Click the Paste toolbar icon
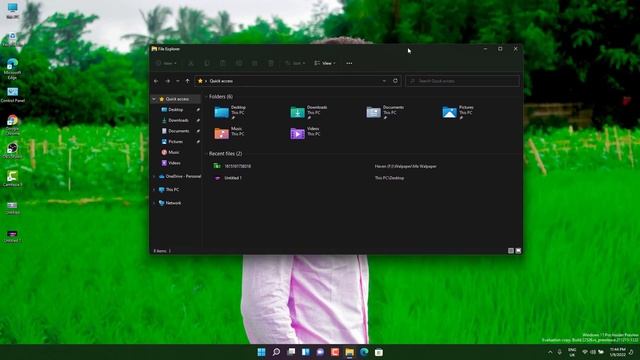The width and height of the screenshot is (640, 360). tap(223, 63)
